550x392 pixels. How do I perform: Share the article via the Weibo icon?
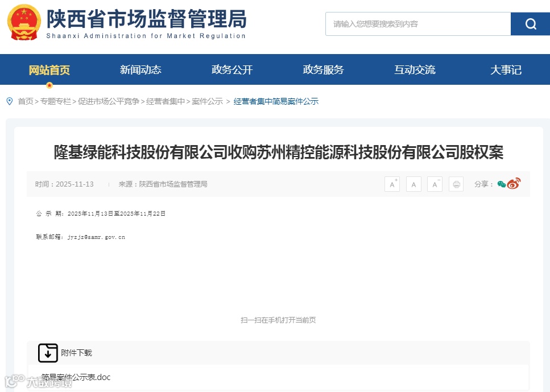point(514,184)
